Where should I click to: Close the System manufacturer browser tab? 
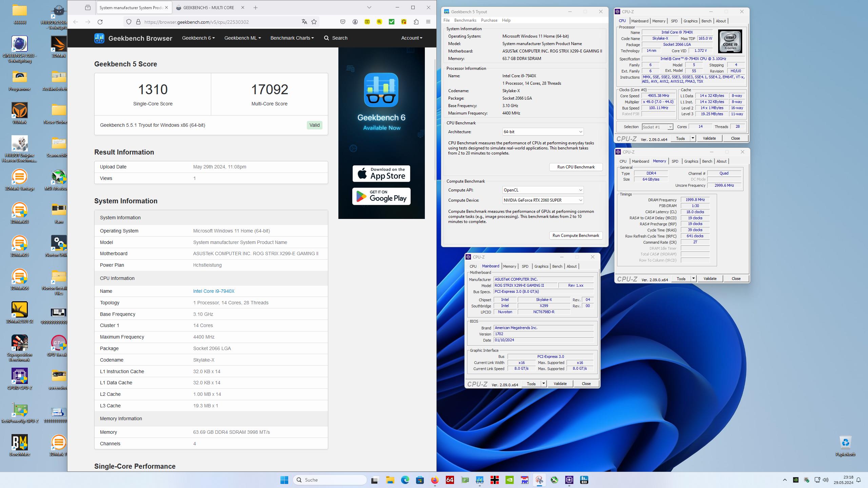[166, 7]
